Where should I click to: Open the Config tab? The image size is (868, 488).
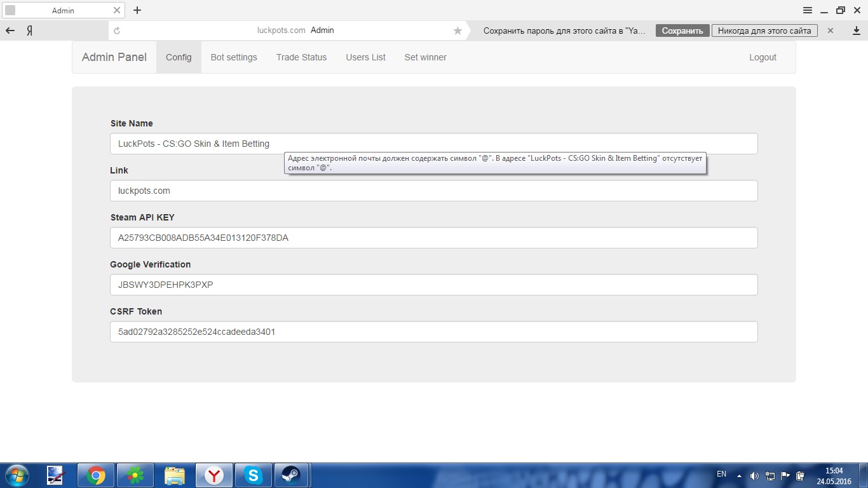179,57
